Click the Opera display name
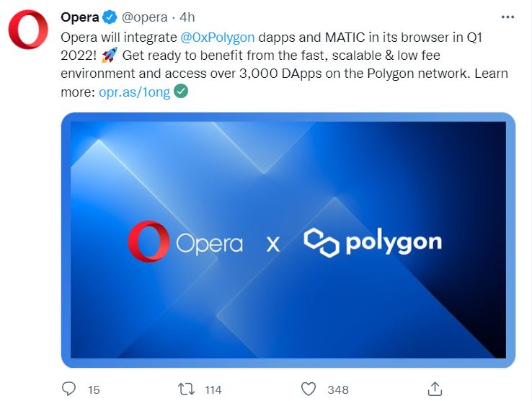 (80, 17)
